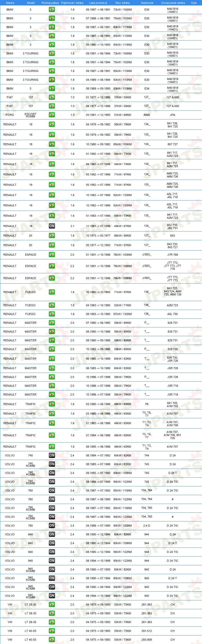The width and height of the screenshot is (202, 644).
Task: Click the FORD brand cell
Action: pyautogui.click(x=10, y=115)
